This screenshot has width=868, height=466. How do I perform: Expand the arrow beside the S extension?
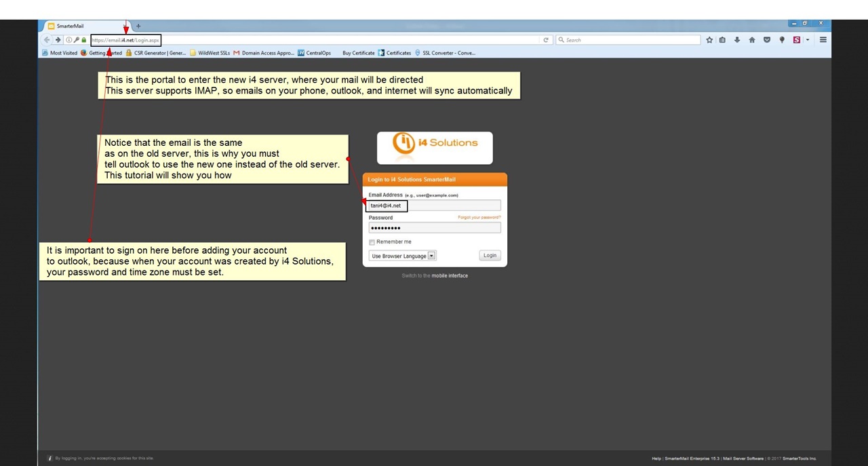click(x=808, y=40)
